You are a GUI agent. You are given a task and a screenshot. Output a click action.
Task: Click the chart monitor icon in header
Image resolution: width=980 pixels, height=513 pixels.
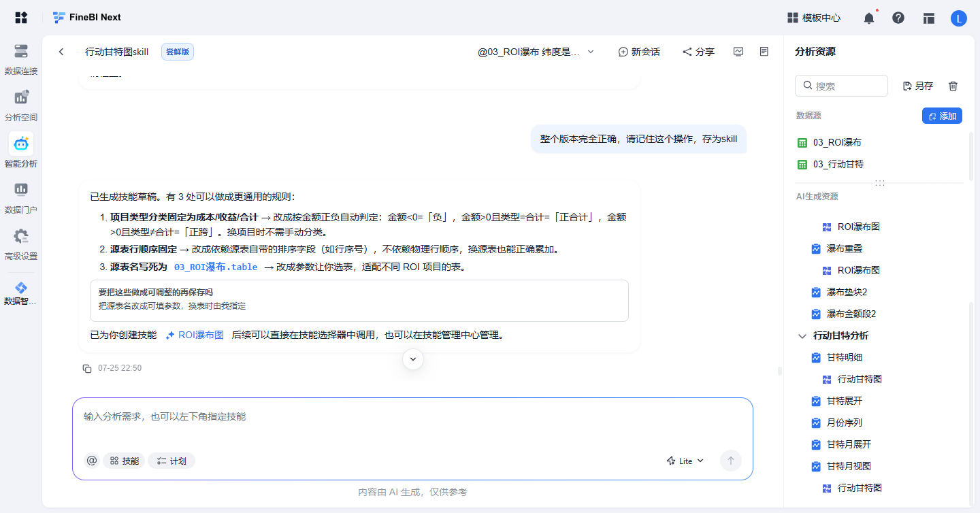point(738,52)
